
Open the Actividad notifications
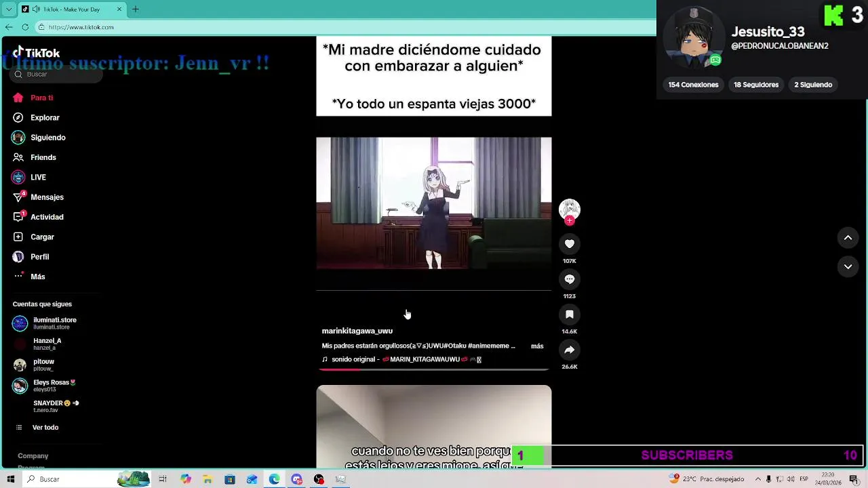(x=38, y=217)
